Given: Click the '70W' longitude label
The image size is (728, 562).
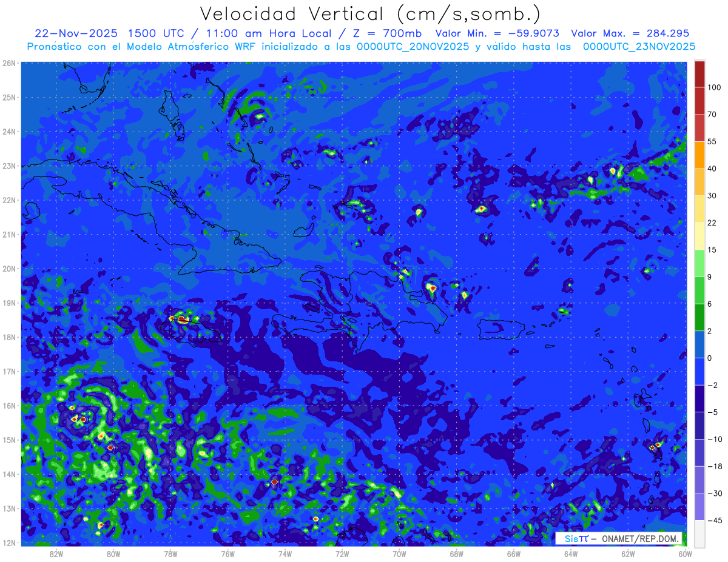Looking at the screenshot, I should [399, 554].
